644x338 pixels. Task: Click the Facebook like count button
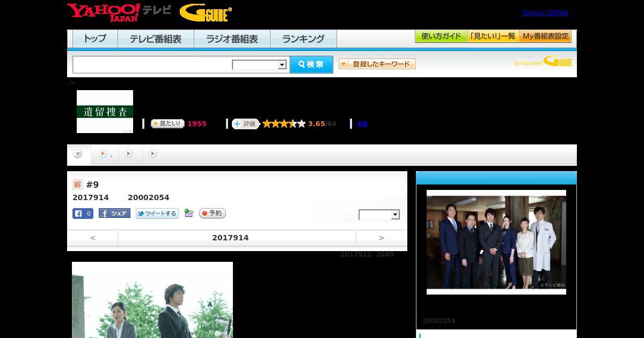(83, 214)
